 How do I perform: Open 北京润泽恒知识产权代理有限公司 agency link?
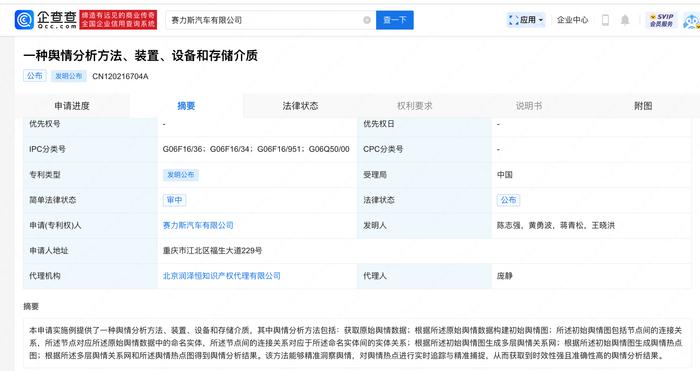(x=221, y=276)
